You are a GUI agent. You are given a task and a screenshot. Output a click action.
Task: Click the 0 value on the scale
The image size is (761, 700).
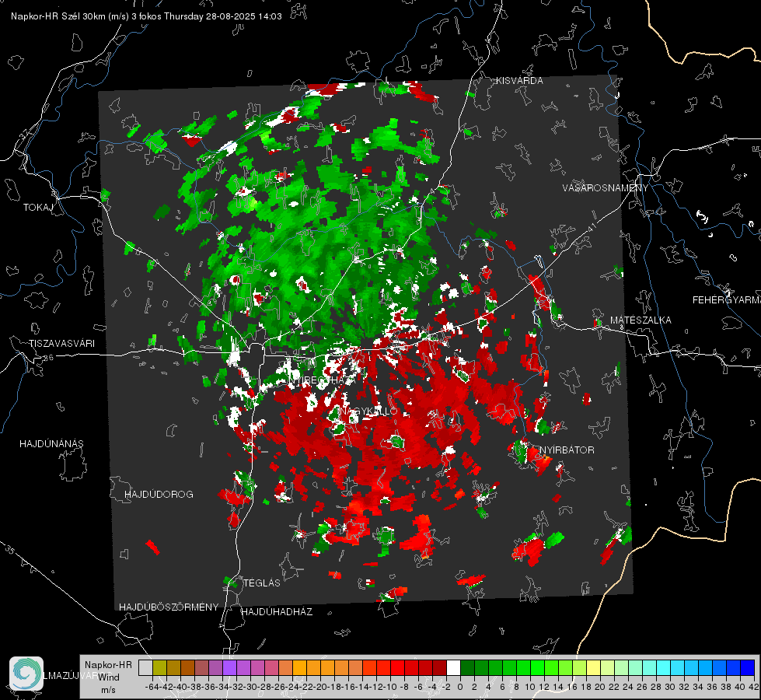click(x=460, y=687)
